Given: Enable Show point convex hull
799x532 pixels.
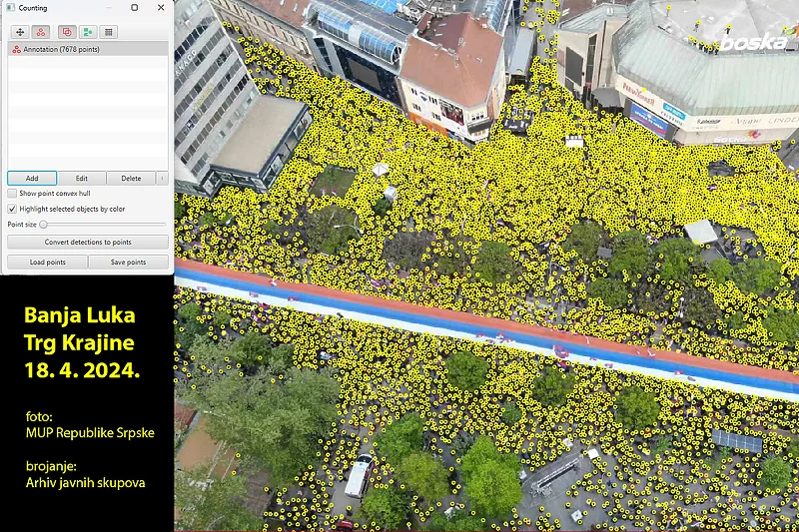Looking at the screenshot, I should click(x=12, y=193).
